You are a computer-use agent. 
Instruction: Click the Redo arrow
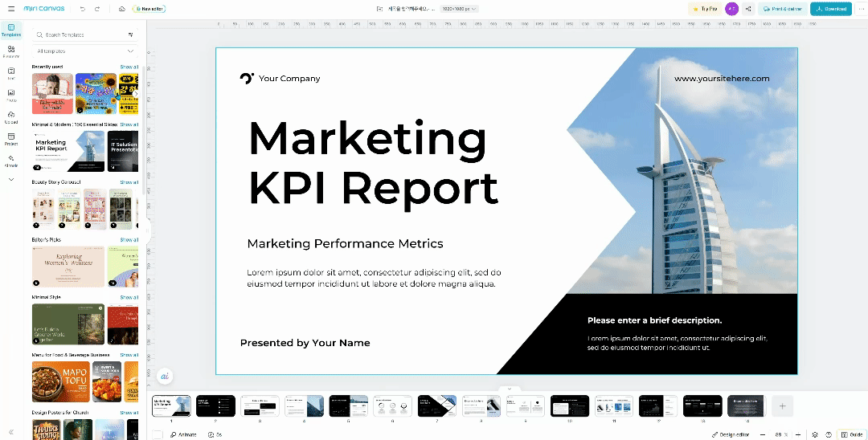[97, 9]
